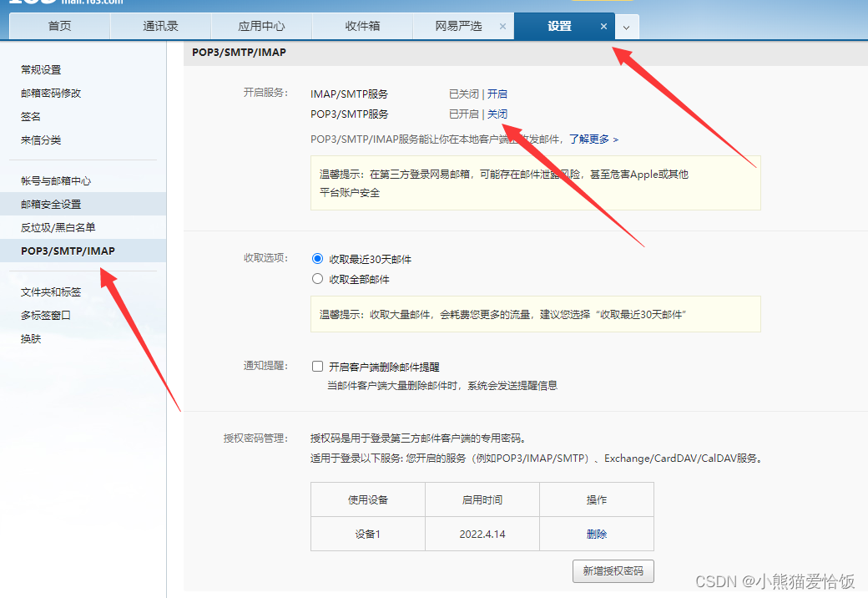
Task: Open 来信分类 settings
Action: click(x=41, y=139)
